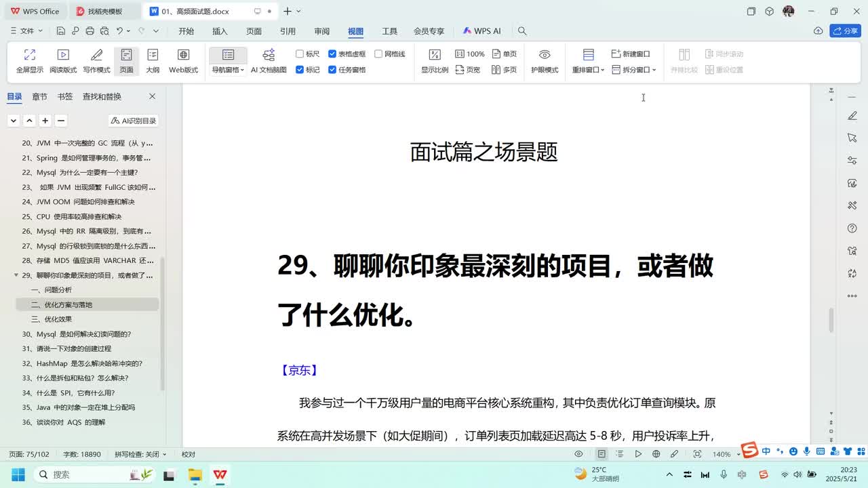Switch to outline view (大纲)
Screen dimensions: 868x488
point(153,61)
